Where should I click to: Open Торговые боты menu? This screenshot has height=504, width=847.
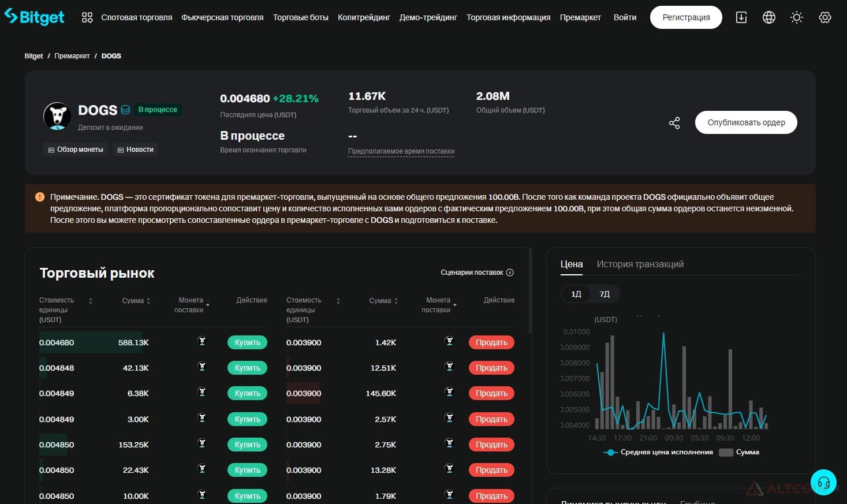point(301,17)
